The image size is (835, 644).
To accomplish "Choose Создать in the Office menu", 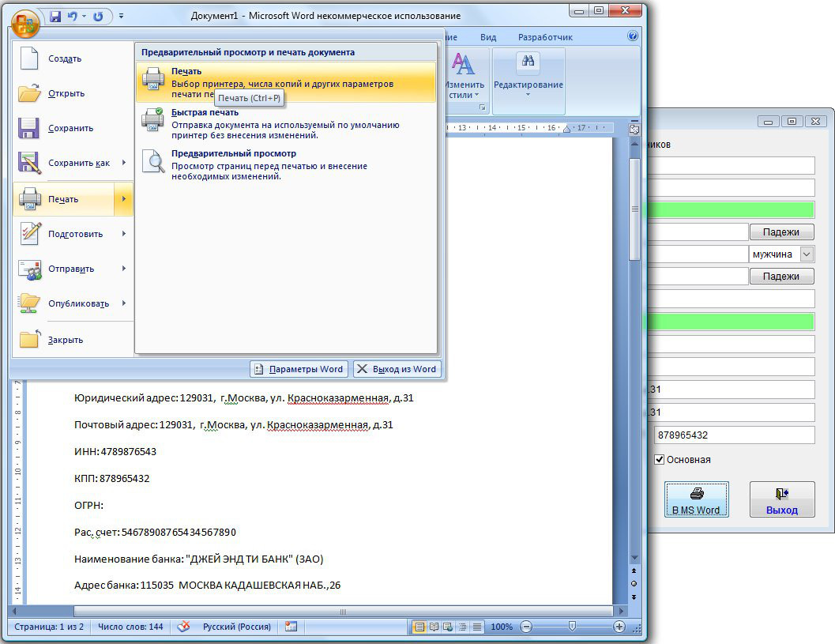I will 73,58.
